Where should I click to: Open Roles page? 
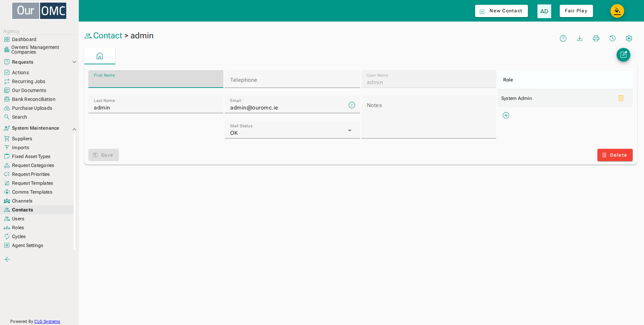18,227
